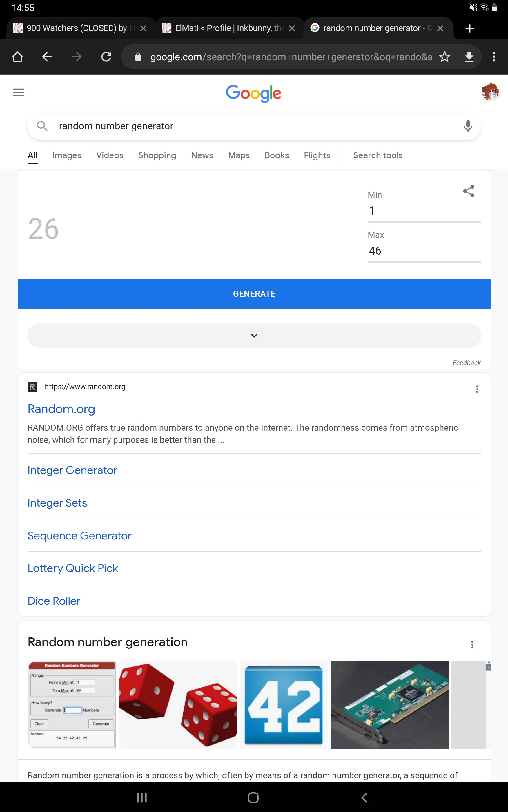508x812 pixels.
Task: Reload the current page
Action: click(x=106, y=57)
